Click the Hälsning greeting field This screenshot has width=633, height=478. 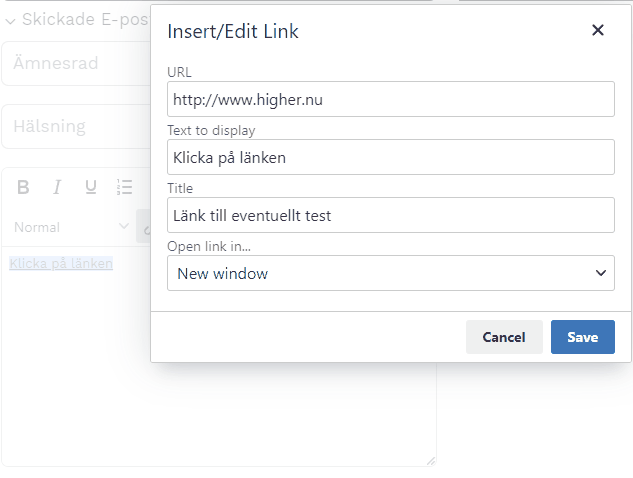pos(75,127)
